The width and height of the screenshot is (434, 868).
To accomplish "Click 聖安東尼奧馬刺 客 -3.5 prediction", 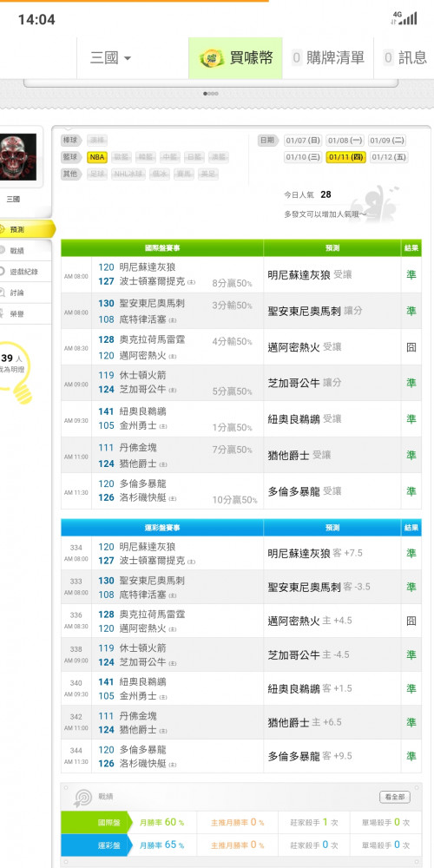I will coord(319,587).
